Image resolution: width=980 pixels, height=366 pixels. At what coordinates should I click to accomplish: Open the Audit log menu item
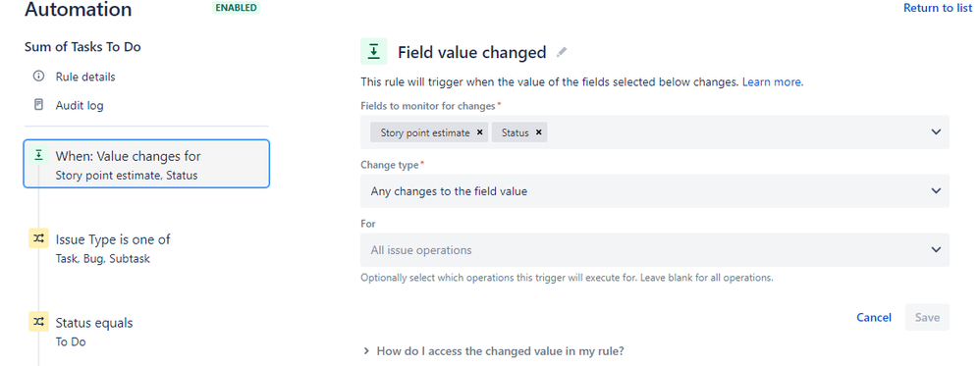80,106
